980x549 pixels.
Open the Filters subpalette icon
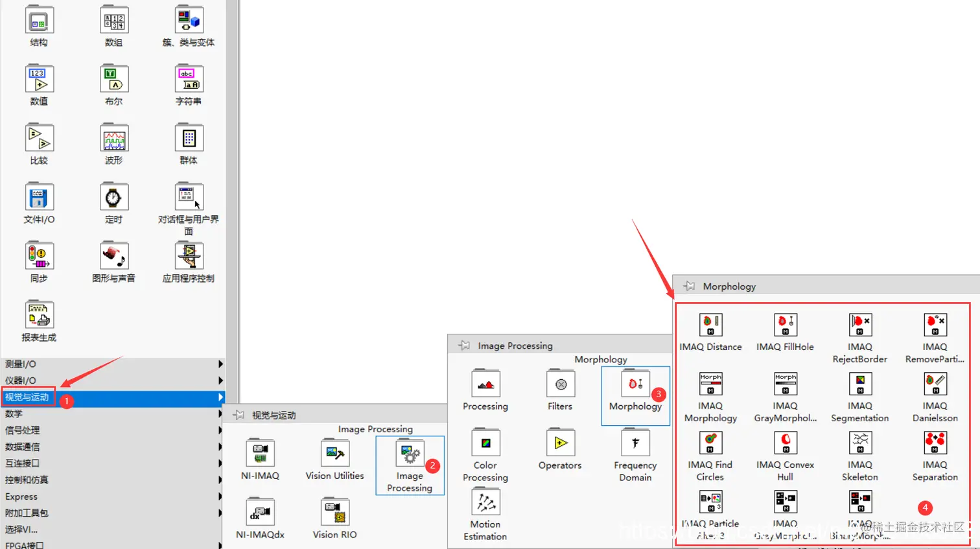click(561, 384)
